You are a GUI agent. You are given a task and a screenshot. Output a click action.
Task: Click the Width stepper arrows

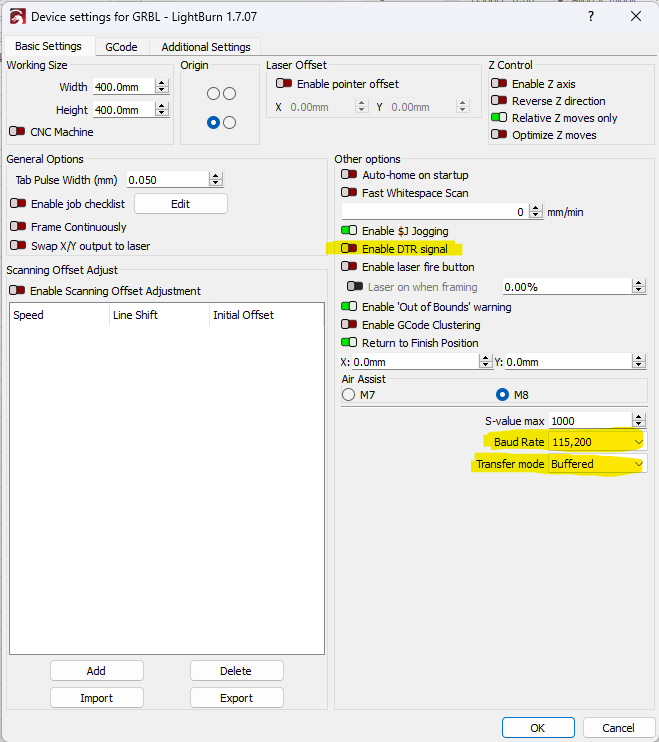[162, 86]
